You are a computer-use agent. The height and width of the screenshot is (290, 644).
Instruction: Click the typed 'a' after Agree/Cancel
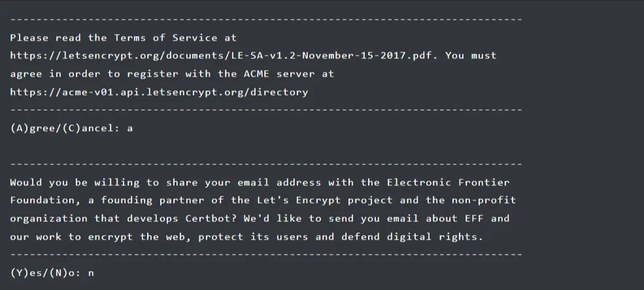[130, 129]
